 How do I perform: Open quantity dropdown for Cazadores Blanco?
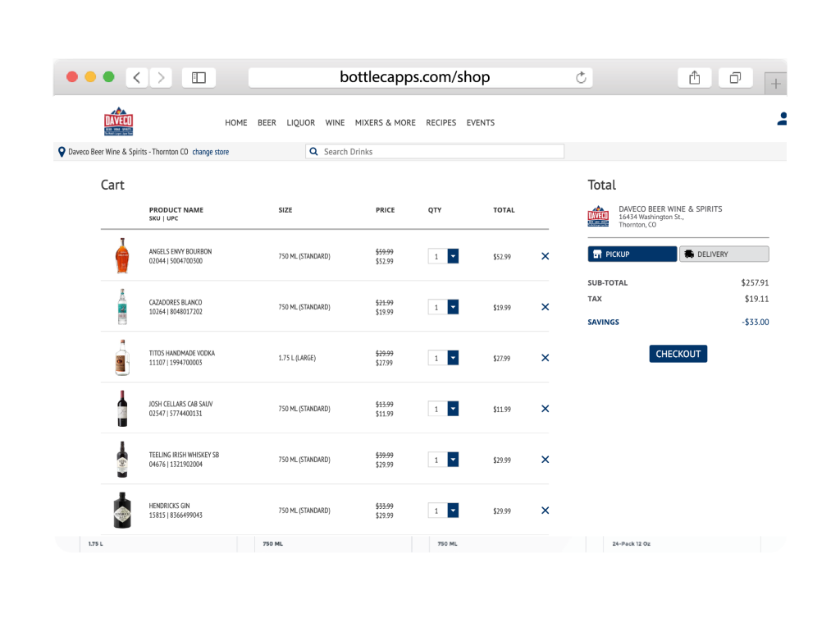coord(453,307)
